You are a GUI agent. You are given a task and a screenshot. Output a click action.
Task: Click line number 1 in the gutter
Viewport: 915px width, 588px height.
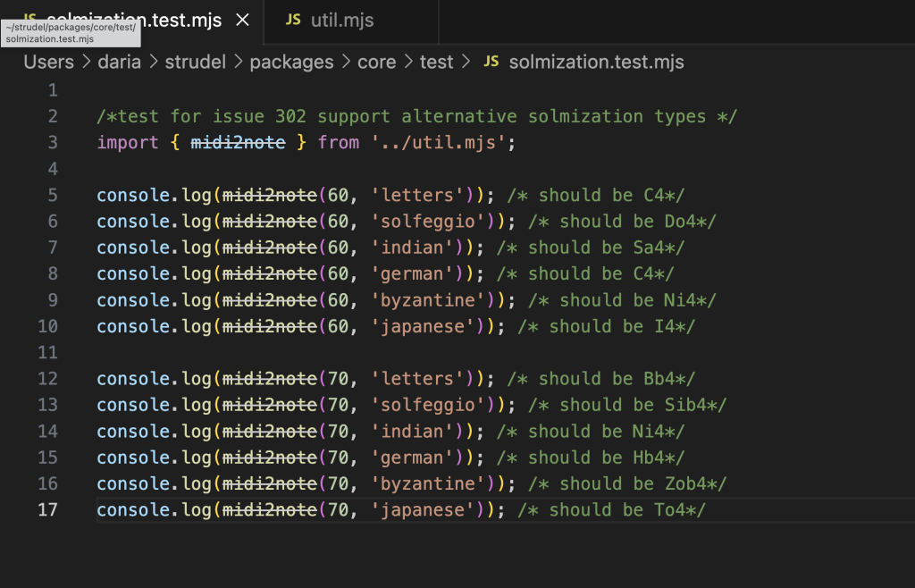click(53, 90)
